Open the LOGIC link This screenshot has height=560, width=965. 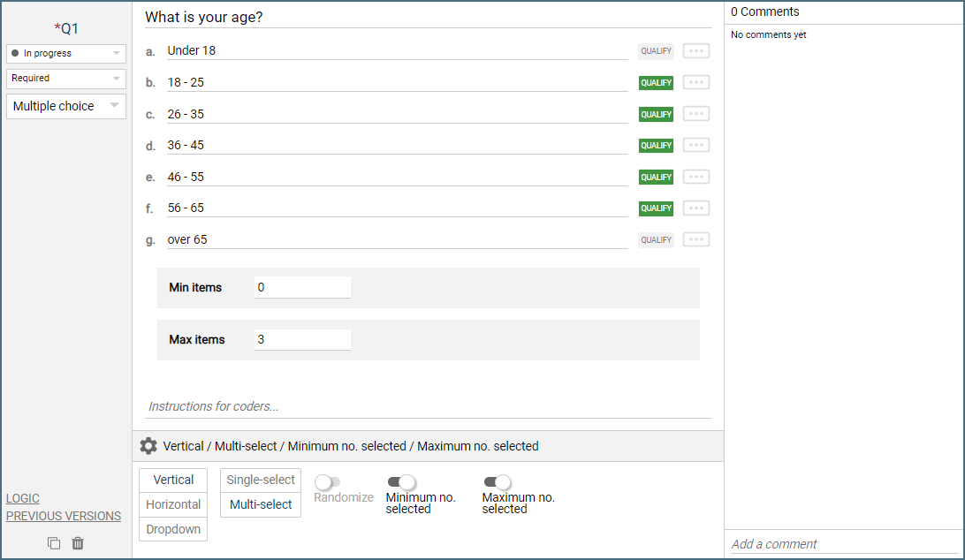pyautogui.click(x=23, y=498)
